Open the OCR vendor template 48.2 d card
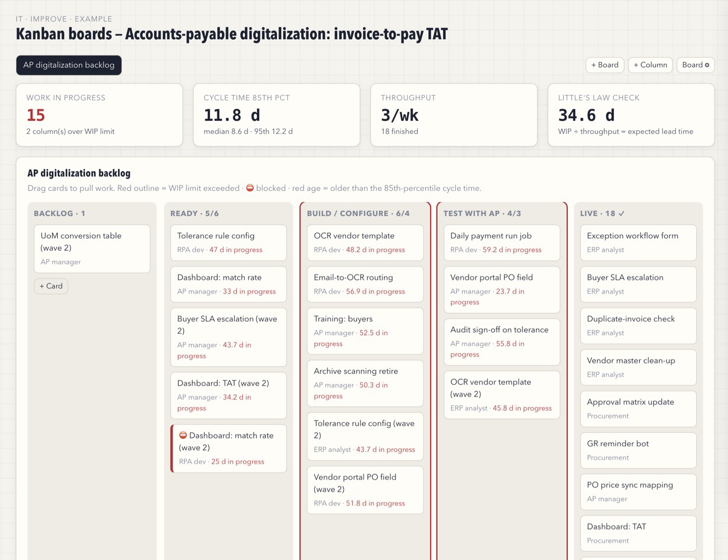 (365, 242)
